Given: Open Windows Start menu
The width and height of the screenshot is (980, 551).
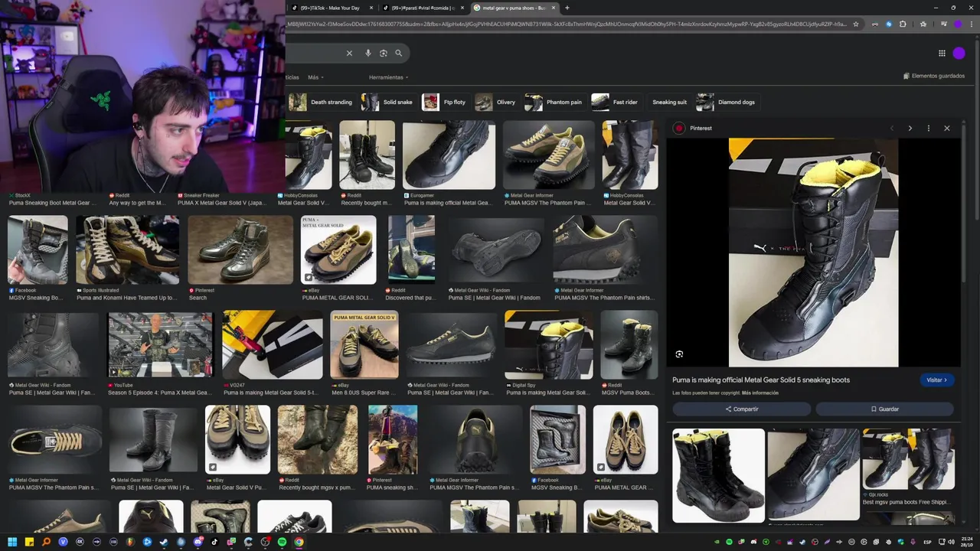Looking at the screenshot, I should pos(11,542).
